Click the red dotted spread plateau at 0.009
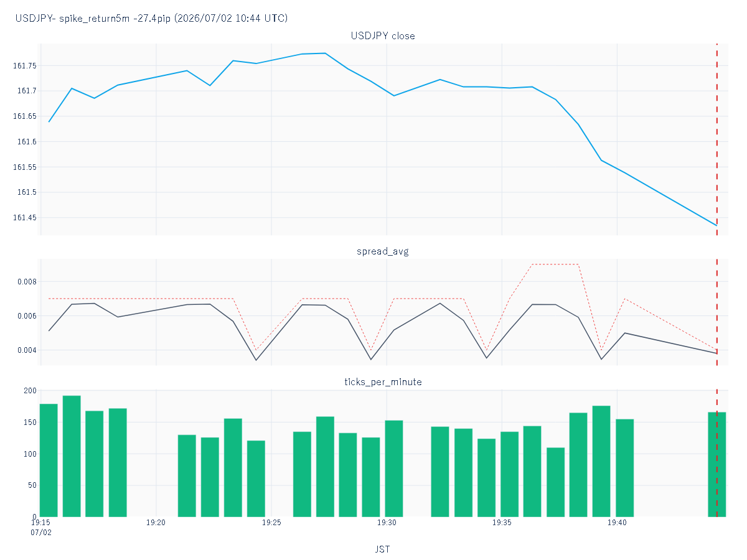 coord(556,264)
